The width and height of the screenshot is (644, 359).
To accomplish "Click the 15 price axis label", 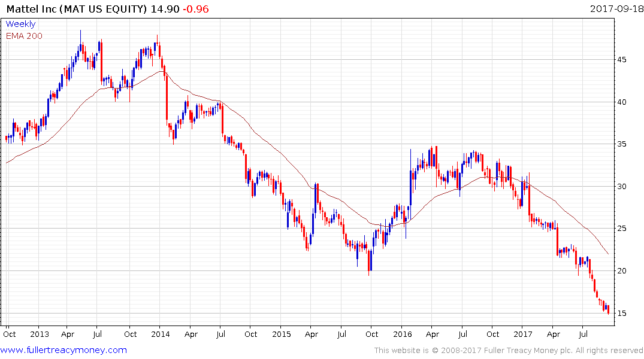I will (x=621, y=313).
